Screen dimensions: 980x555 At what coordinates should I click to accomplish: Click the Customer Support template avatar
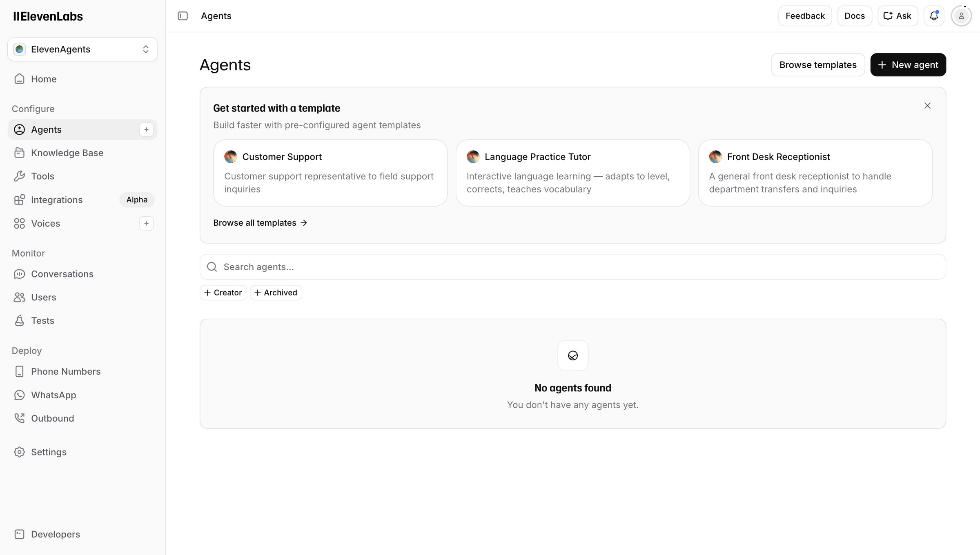(x=231, y=157)
